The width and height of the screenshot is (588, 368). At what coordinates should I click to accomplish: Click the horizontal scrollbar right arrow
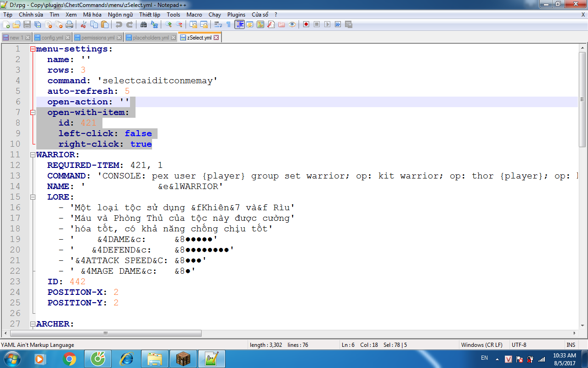575,333
